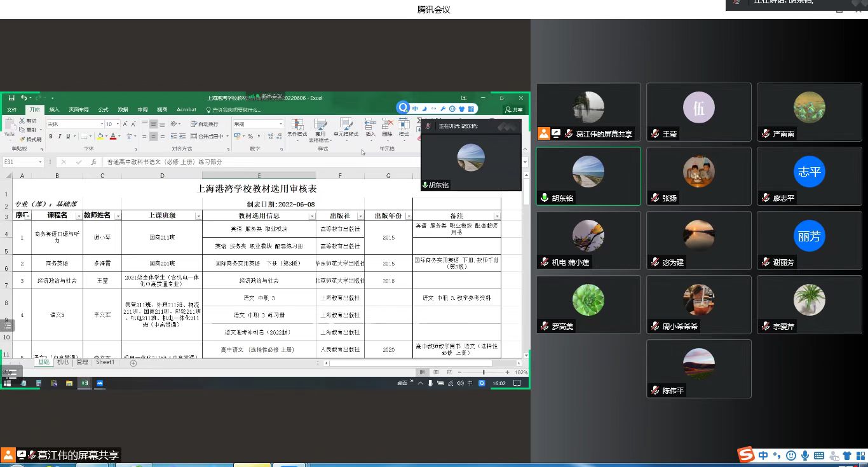
Task: Click the Sogou input method S icon
Action: coord(745,454)
